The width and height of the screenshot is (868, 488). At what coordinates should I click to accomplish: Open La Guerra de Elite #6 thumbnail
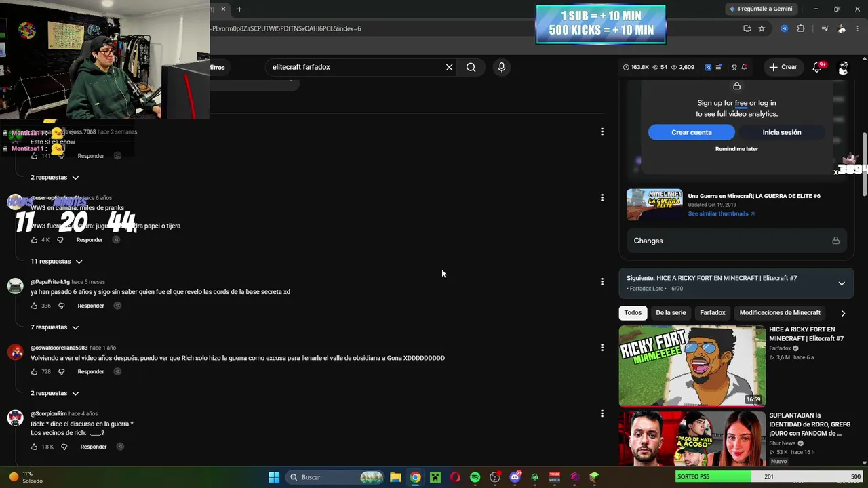pyautogui.click(x=654, y=205)
